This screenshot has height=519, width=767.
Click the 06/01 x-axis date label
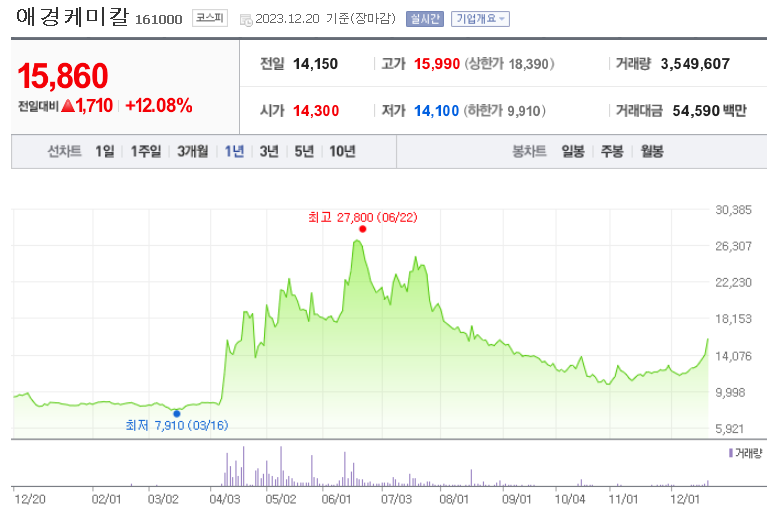[336, 499]
